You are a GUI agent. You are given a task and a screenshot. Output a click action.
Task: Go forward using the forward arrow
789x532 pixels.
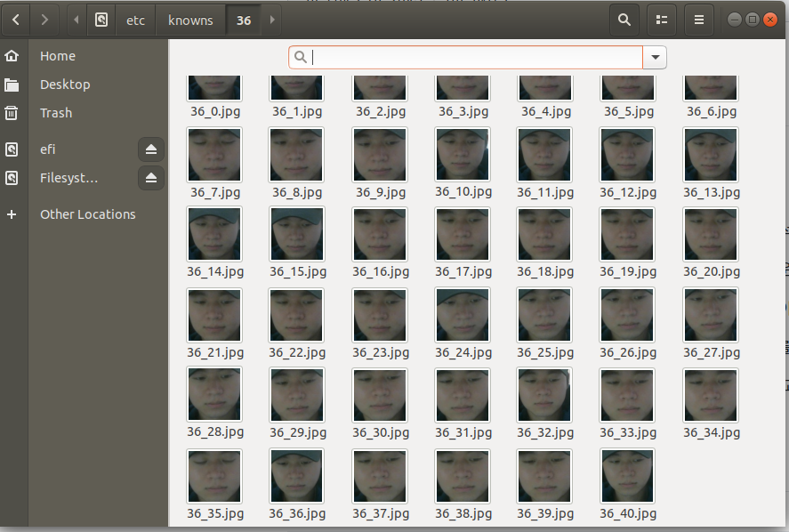pyautogui.click(x=44, y=20)
